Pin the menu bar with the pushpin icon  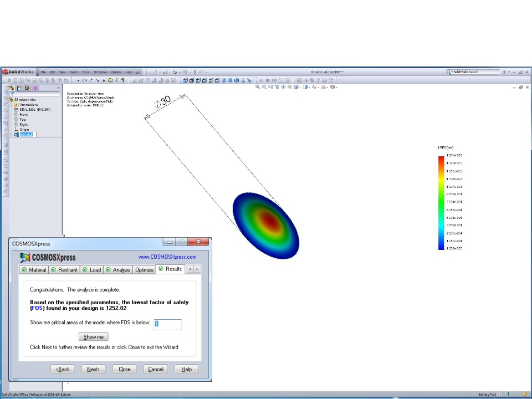coord(137,72)
